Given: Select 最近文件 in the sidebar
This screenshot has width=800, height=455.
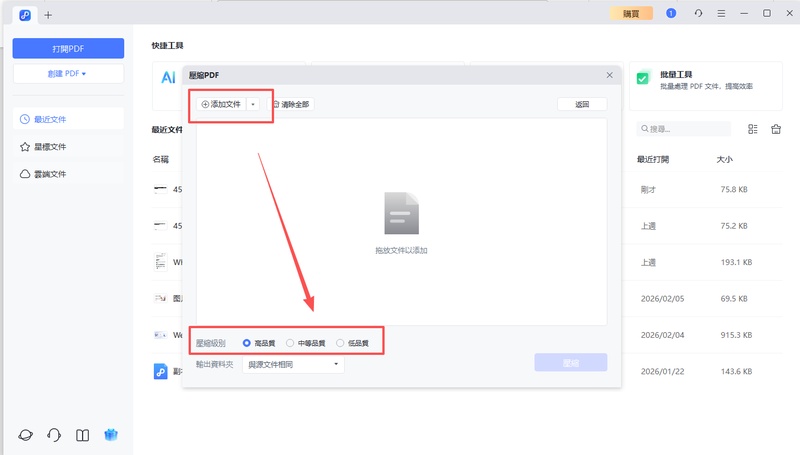Looking at the screenshot, I should pyautogui.click(x=68, y=119).
